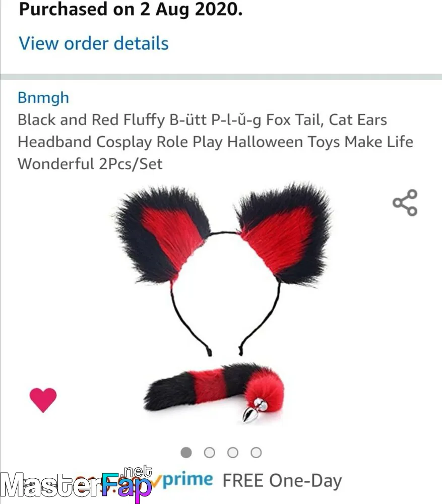The width and height of the screenshot is (442, 504).
Task: Click the left fluffy black-red ear
Action: 162,235
